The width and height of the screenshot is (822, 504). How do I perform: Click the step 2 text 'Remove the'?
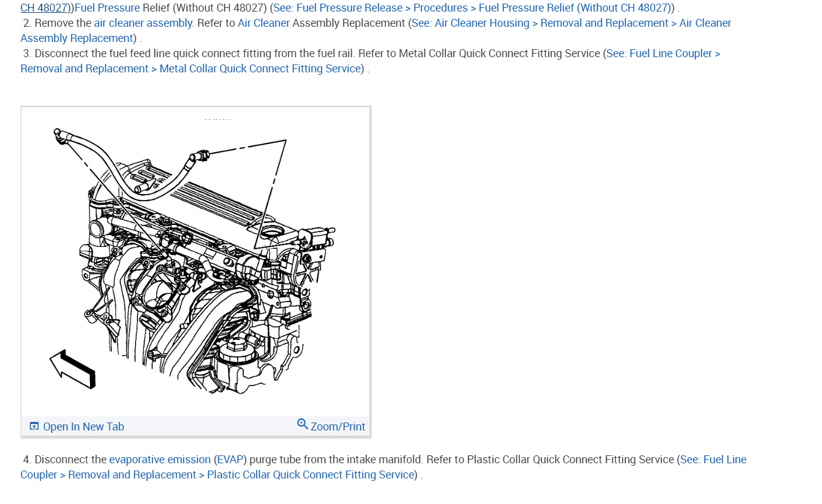(x=63, y=23)
